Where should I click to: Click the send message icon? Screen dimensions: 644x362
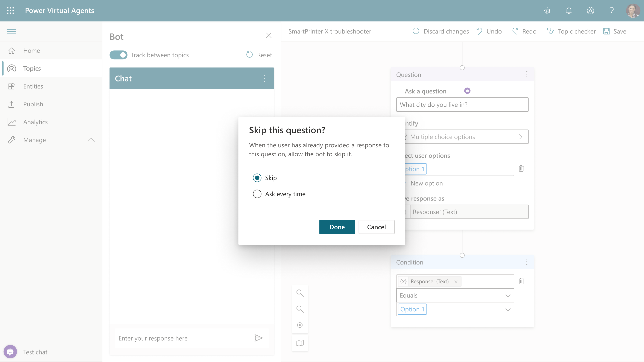259,338
